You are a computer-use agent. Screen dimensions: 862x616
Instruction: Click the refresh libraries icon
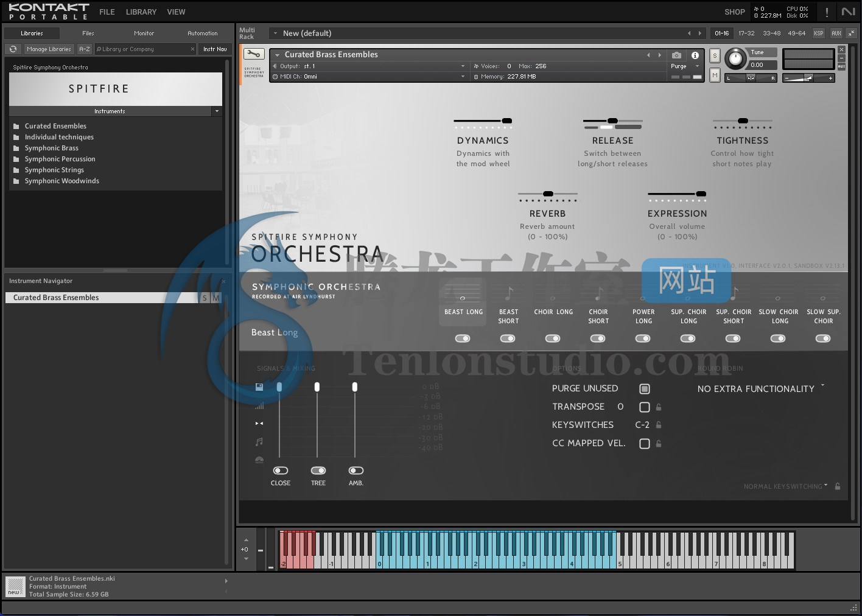tap(13, 49)
